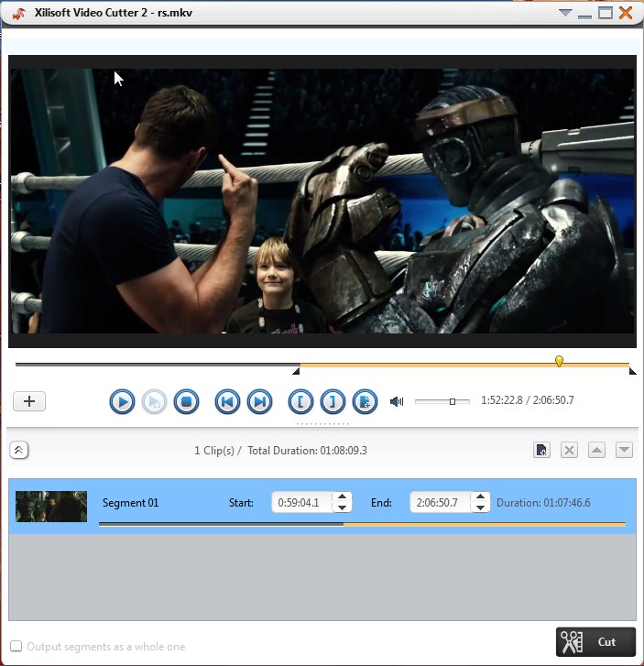This screenshot has height=666, width=644.
Task: Close the Xilisoft Video Cutter window
Action: (x=626, y=13)
